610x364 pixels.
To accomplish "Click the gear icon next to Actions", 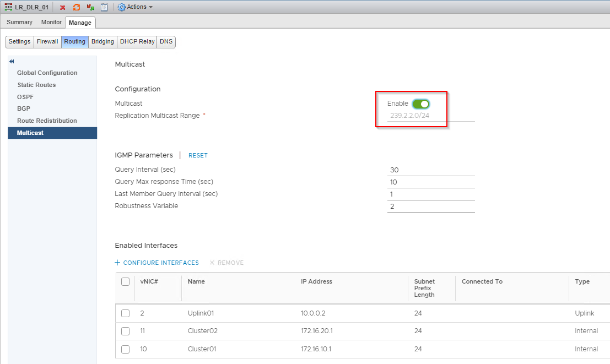I will tap(122, 7).
